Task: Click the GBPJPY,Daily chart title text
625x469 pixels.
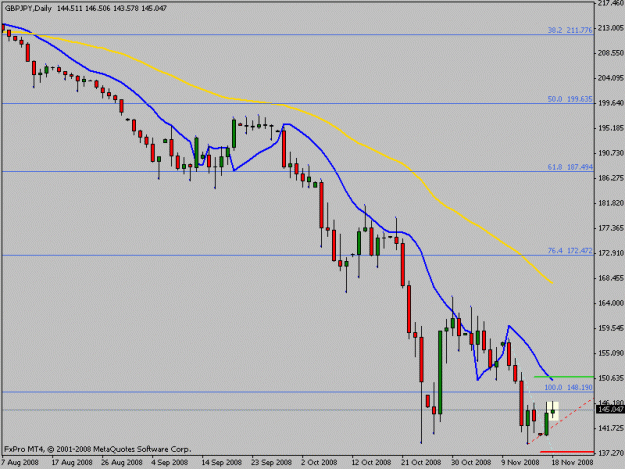Action: [28, 8]
